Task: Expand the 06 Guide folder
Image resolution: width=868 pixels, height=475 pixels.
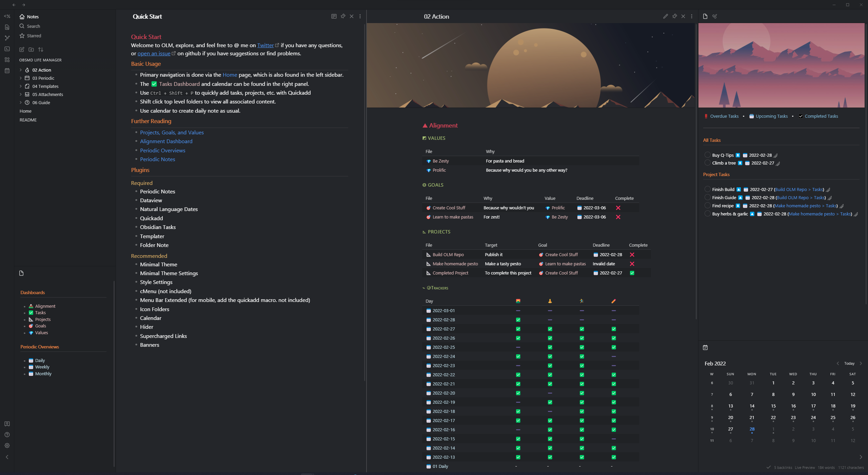Action: (x=21, y=102)
